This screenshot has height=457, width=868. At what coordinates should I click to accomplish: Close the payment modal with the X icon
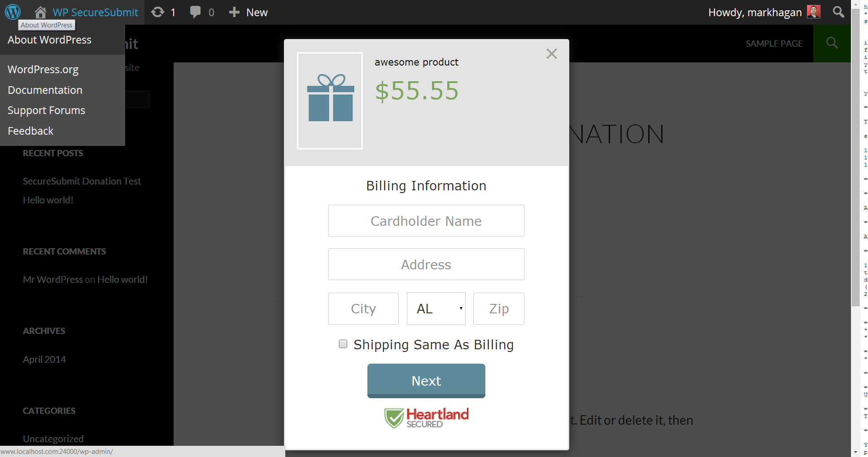click(552, 54)
